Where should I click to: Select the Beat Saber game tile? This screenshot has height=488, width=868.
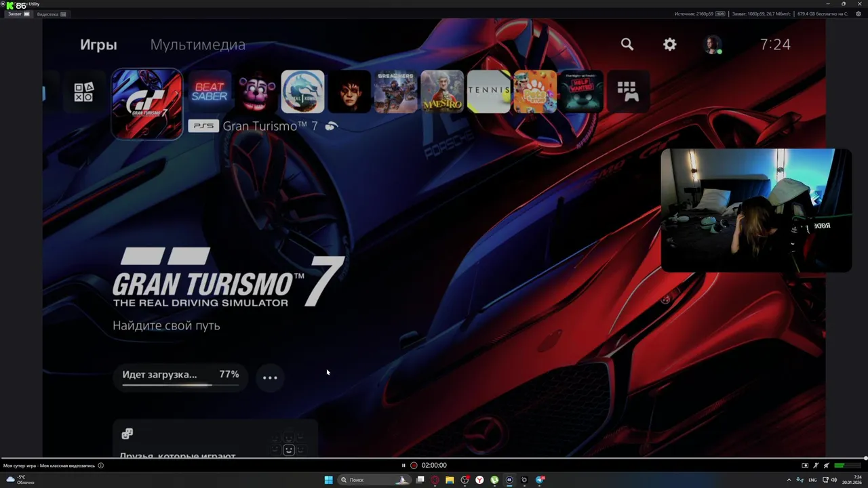pos(210,91)
